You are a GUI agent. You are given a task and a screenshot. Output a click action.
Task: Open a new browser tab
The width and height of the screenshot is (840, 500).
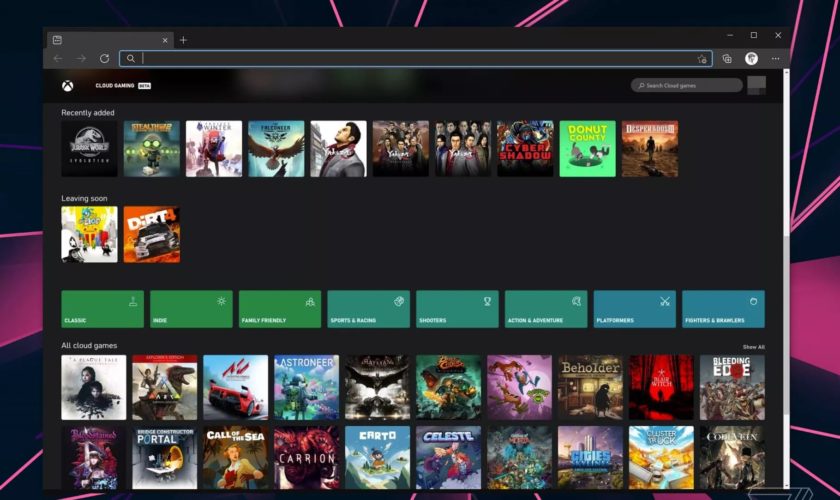pyautogui.click(x=183, y=40)
